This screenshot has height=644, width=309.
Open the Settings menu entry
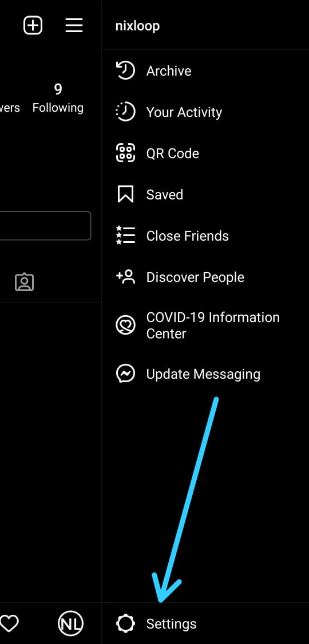205,623
